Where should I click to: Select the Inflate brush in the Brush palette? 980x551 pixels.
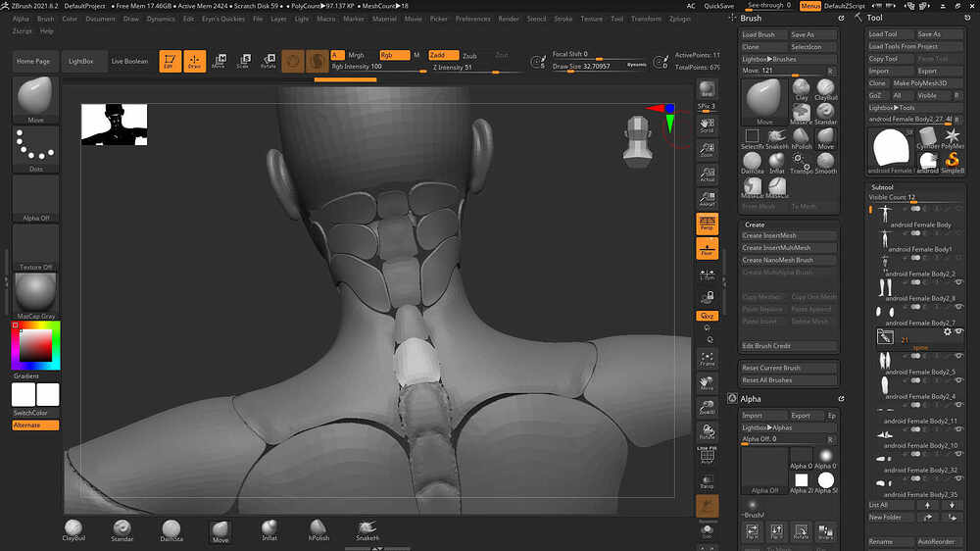pyautogui.click(x=777, y=162)
